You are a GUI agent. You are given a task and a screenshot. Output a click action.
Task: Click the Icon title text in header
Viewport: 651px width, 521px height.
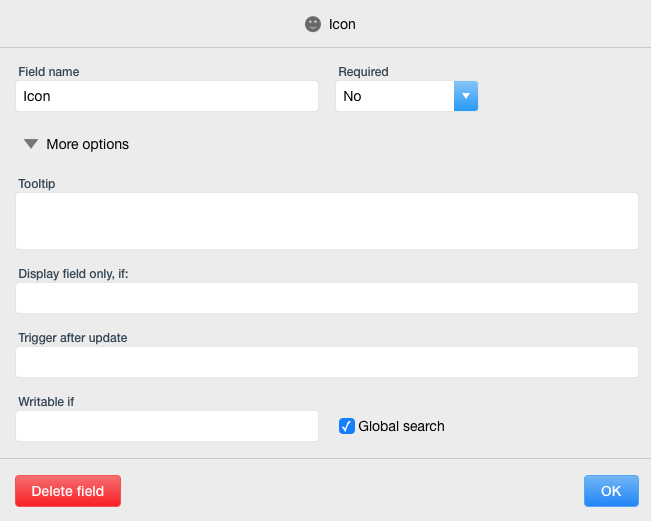pos(342,24)
